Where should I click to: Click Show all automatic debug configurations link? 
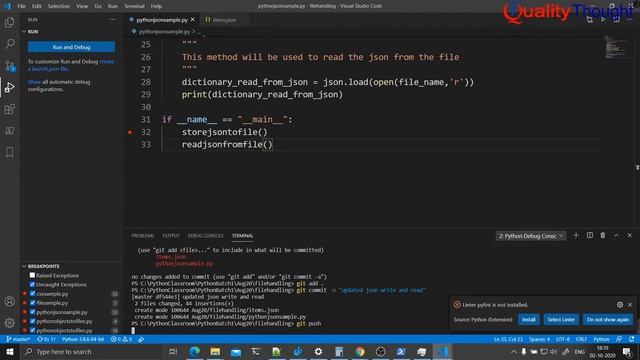(x=34, y=82)
